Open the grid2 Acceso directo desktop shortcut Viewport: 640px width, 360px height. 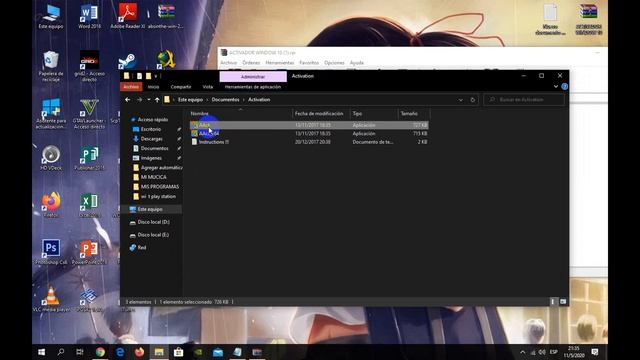tap(89, 67)
